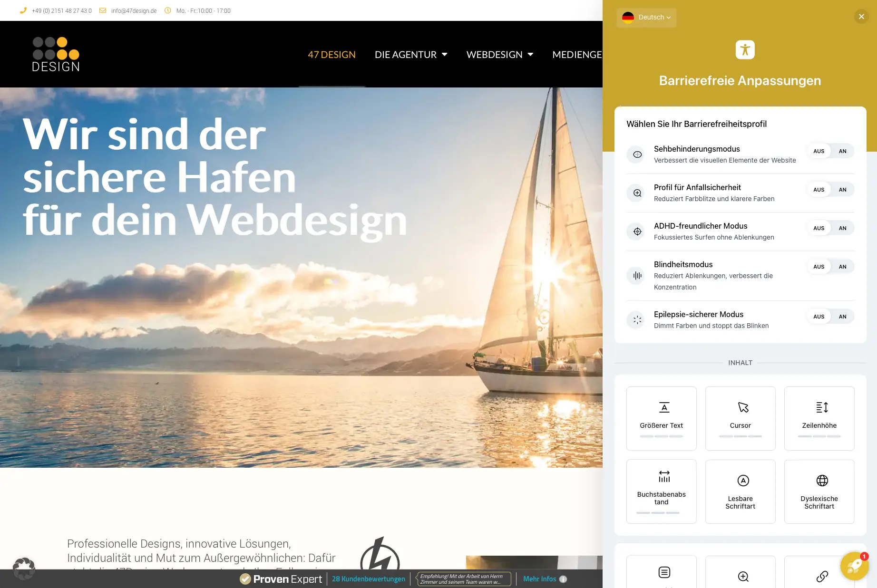Click the phone number +49 (0) 2151 48 27 43 0
Screen dimensions: 877x588
[62, 11]
